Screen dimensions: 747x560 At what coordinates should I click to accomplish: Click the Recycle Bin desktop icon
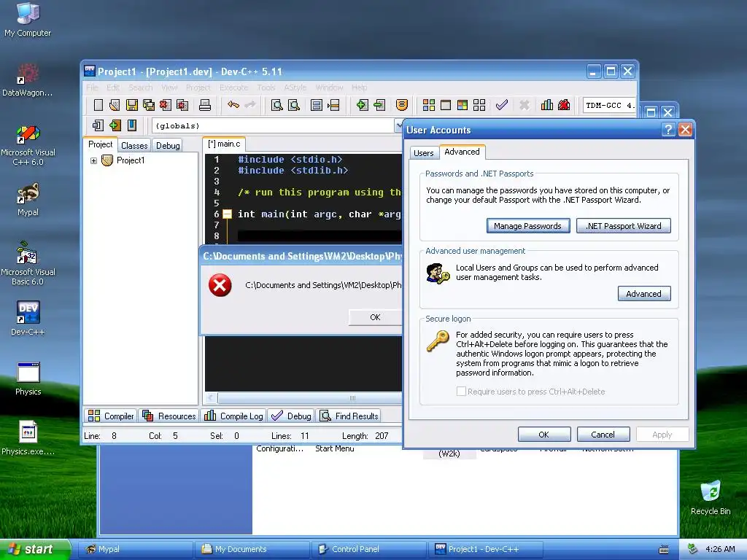tap(711, 497)
